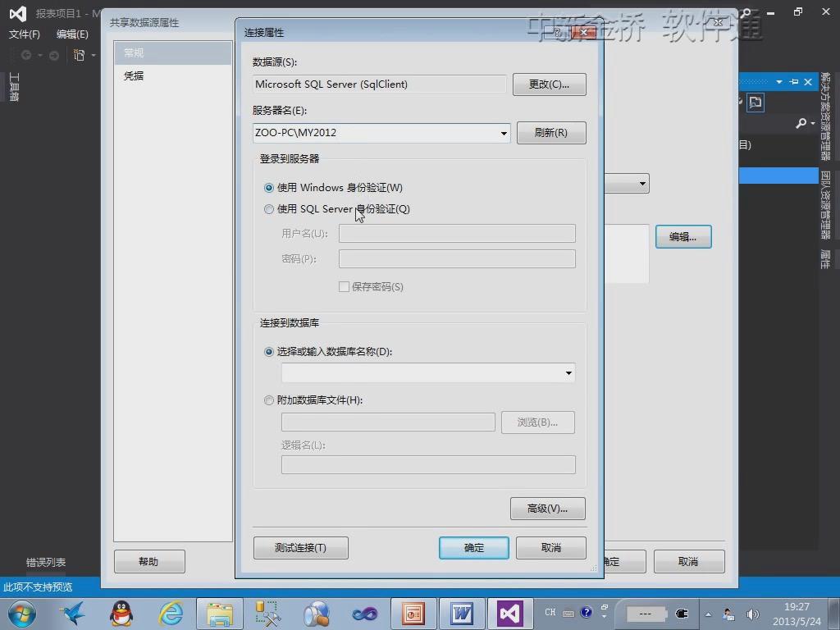Switch to 解决方案资源管理器 side tab
The width and height of the screenshot is (840, 630).
(x=825, y=116)
